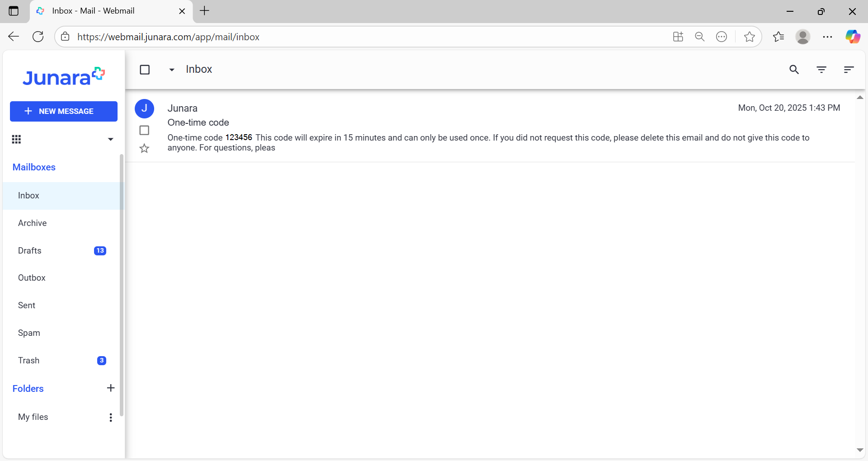Click the Folders section heading
The image size is (868, 461).
click(28, 389)
